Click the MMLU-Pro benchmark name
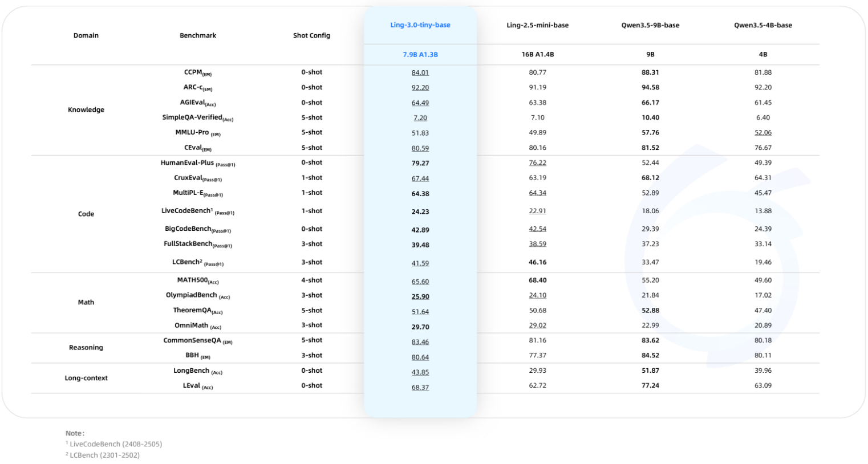The width and height of the screenshot is (868, 464). pos(198,132)
